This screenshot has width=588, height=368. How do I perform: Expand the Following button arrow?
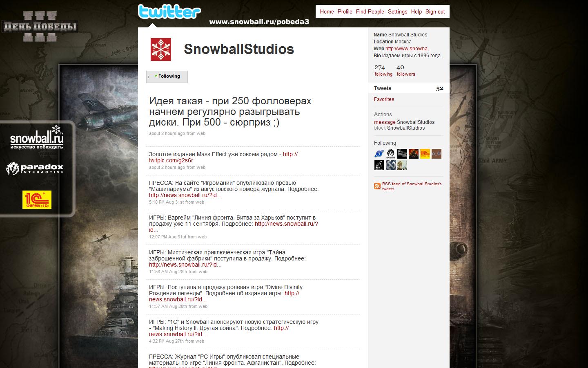coord(149,76)
